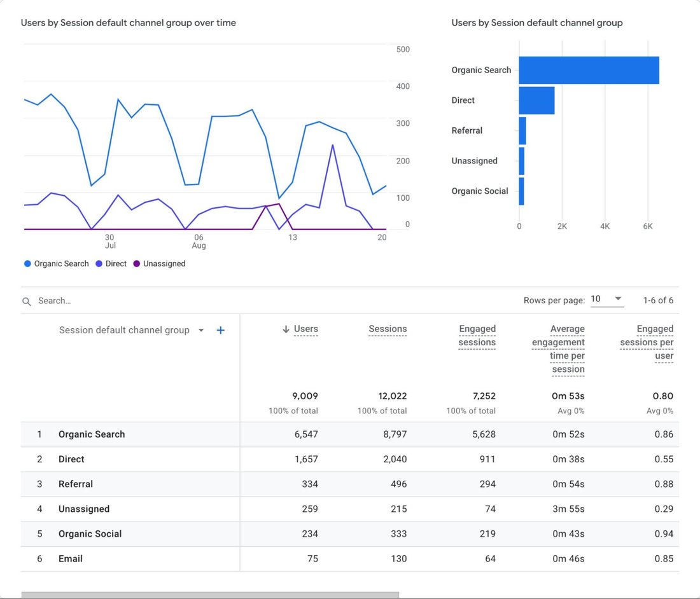Toggle the Organic Search series in the chart legend
The height and width of the screenshot is (599, 700).
click(x=55, y=263)
